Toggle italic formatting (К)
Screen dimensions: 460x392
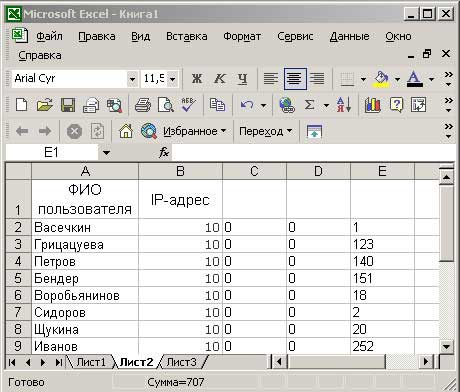pos(220,79)
